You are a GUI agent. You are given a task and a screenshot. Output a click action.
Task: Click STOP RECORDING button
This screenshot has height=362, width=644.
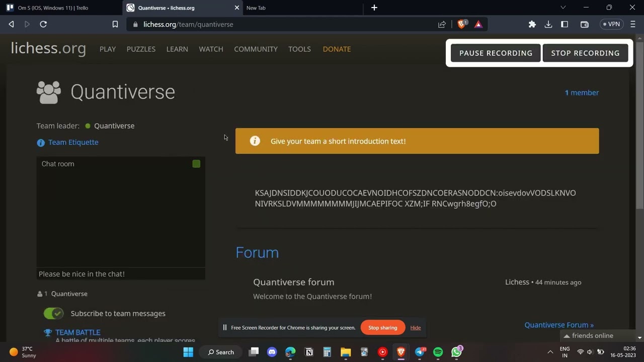(x=585, y=53)
